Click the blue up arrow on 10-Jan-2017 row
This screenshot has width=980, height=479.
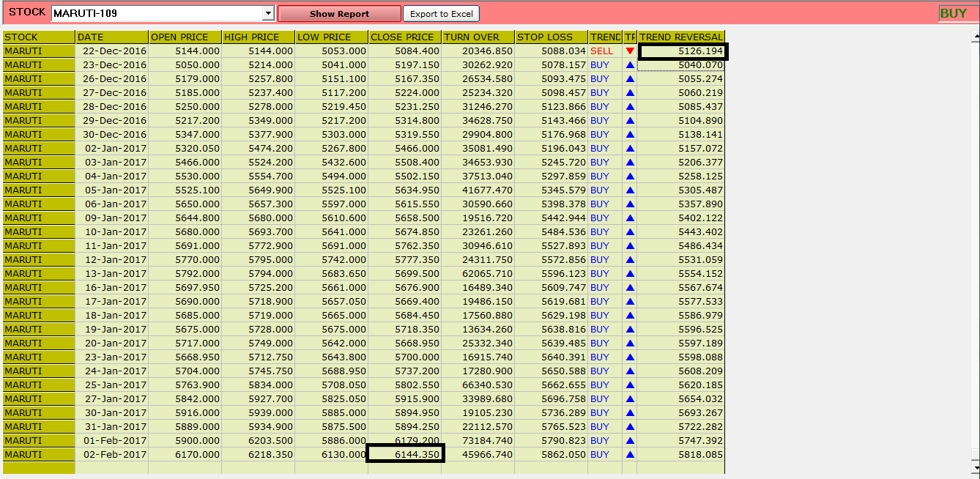pyautogui.click(x=630, y=232)
